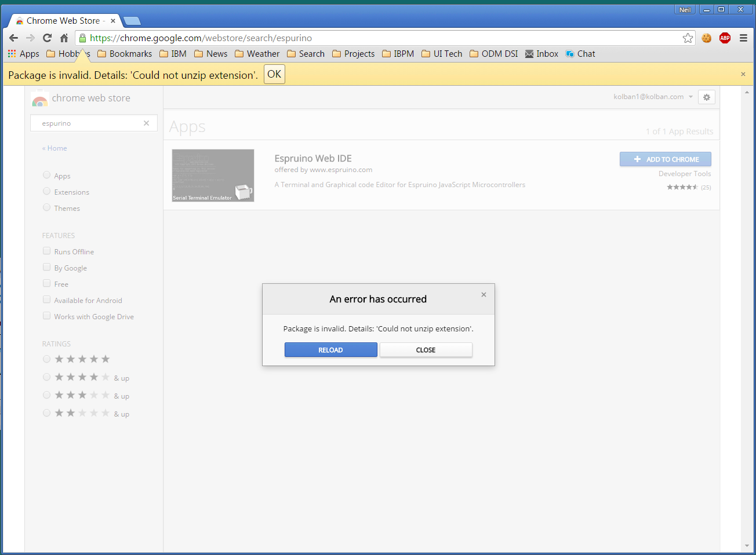Select the five star rating filter
756x555 pixels.
[x=47, y=359]
